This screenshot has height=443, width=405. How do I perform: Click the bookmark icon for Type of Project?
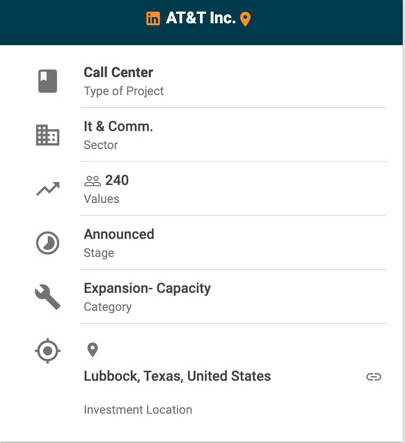click(x=48, y=81)
